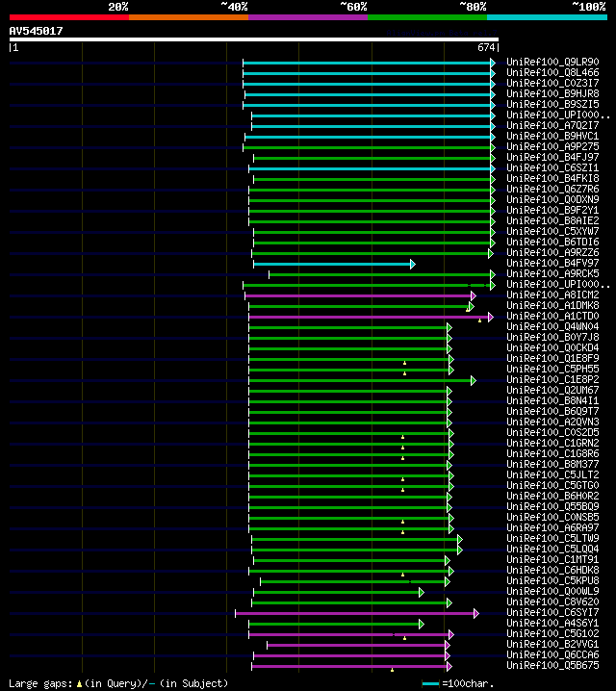Select the UniRef100_B8M377 hit
Viewport: 616px width, 691px height.
click(552, 464)
